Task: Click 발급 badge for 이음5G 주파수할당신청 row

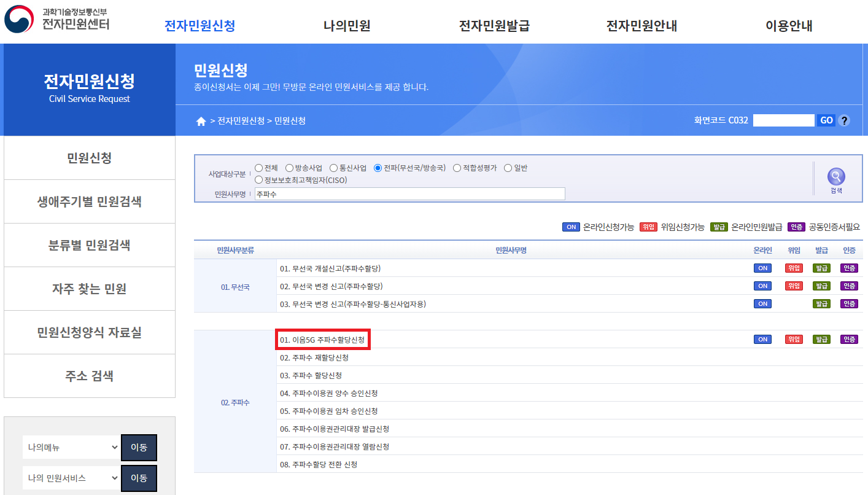Action: (x=821, y=340)
